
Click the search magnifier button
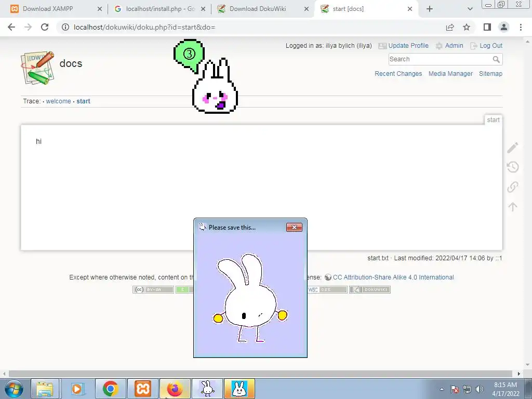[496, 59]
